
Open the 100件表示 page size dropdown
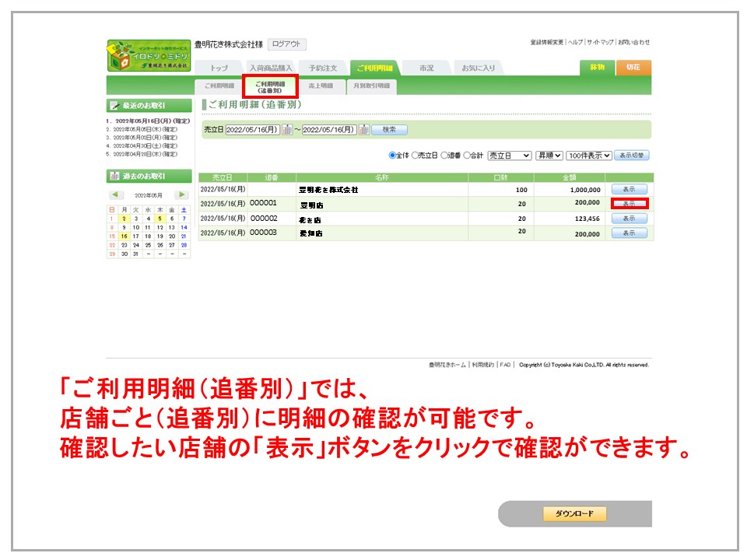pos(589,156)
